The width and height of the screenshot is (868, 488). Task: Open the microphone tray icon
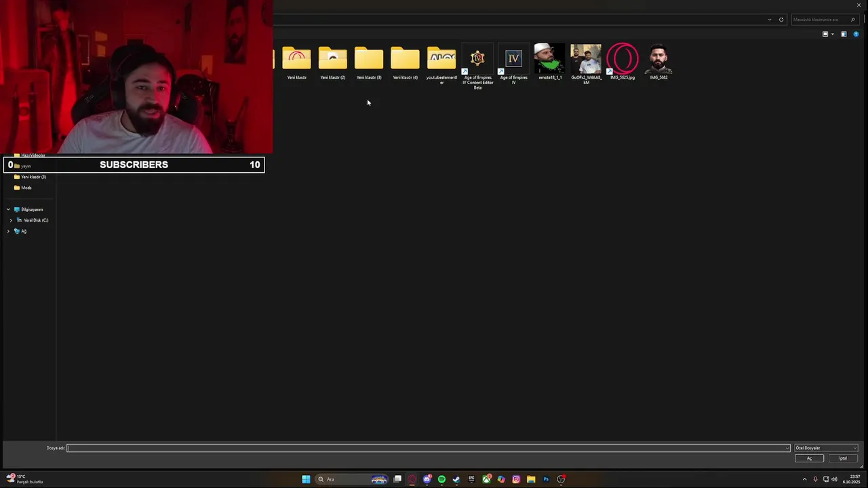pyautogui.click(x=815, y=479)
